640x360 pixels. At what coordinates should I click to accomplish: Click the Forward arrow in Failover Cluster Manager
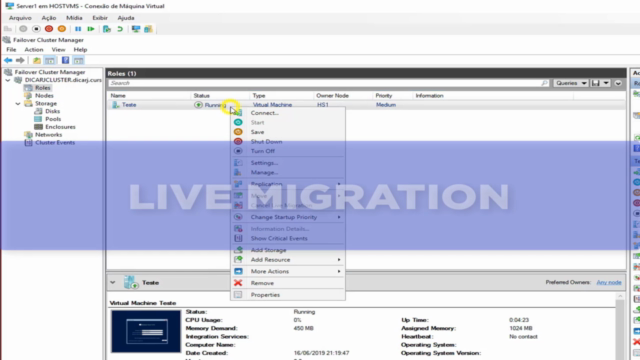20,60
